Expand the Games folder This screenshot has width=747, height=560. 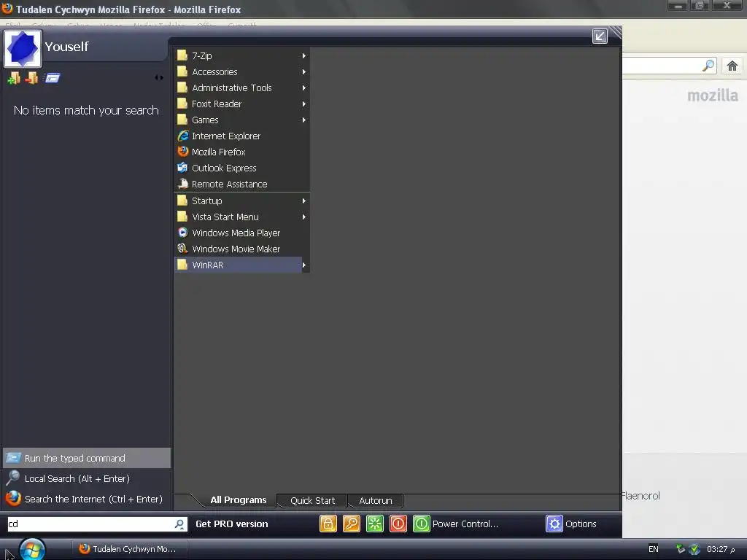point(242,120)
